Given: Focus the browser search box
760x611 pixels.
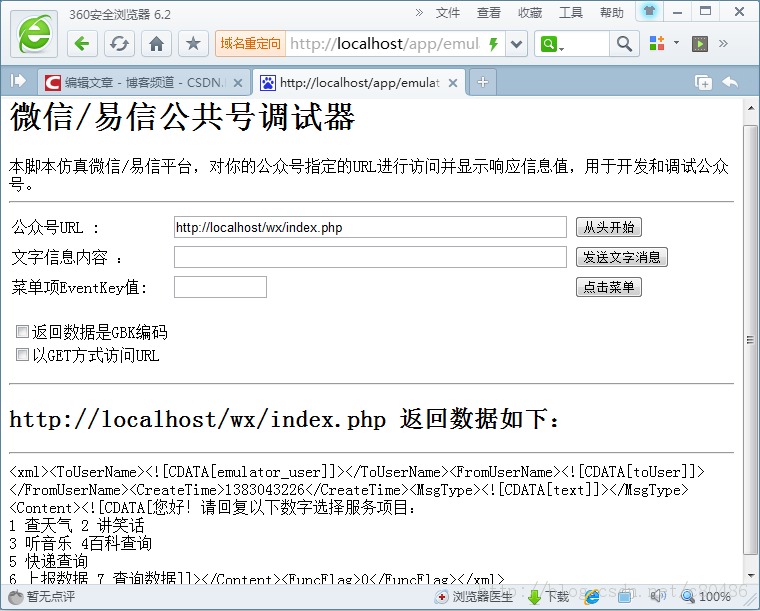Looking at the screenshot, I should pos(587,44).
